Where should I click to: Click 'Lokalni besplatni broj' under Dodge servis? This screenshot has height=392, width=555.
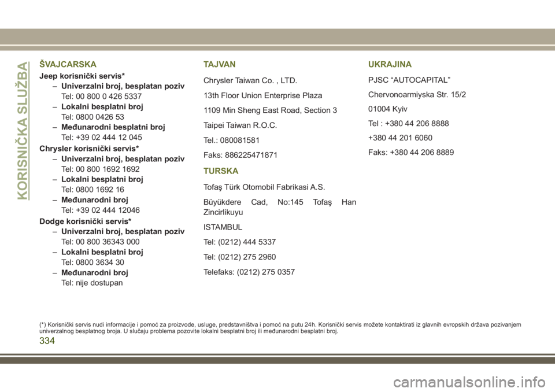pos(102,252)
